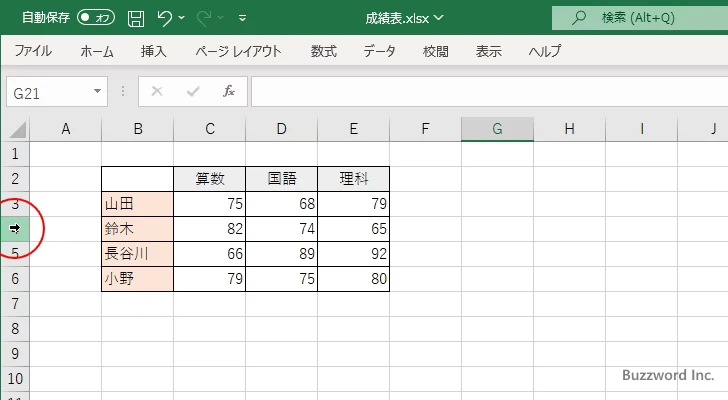728x400 pixels.
Task: Click the Undo arrow icon
Action: pyautogui.click(x=164, y=18)
